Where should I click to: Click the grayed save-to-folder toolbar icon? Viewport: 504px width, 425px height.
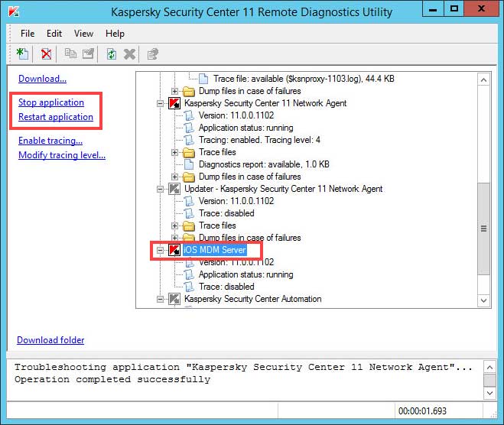coord(88,54)
